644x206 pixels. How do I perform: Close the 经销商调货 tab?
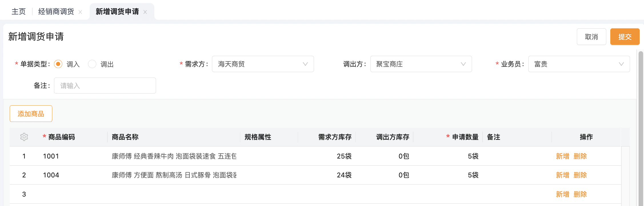click(x=80, y=12)
